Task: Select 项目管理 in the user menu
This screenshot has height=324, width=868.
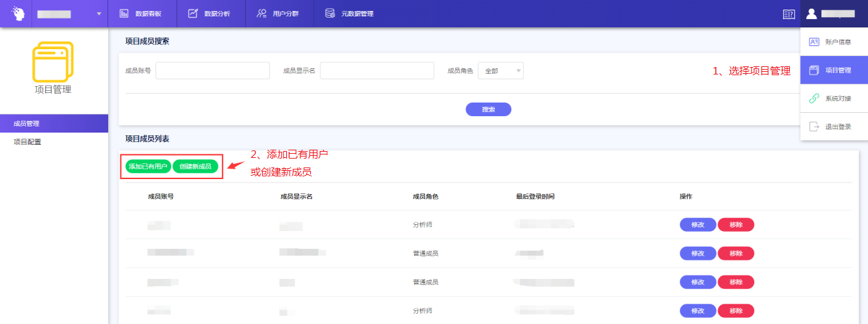Action: (834, 70)
